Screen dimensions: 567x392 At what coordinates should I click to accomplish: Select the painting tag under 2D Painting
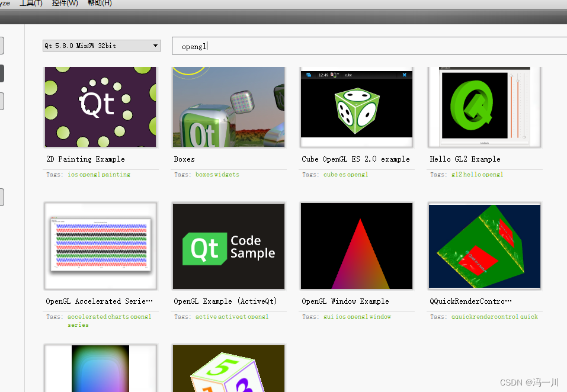116,175
